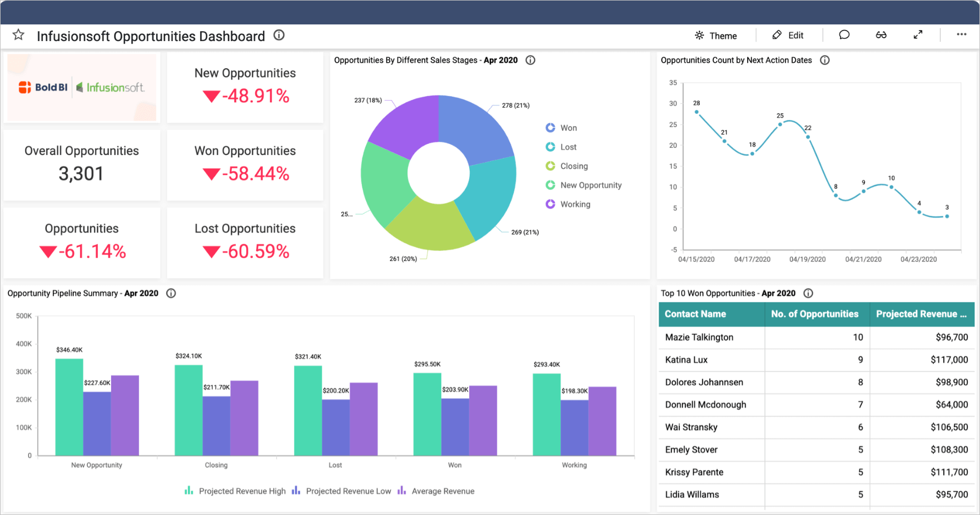Select Katina Lux contact name
Image resolution: width=980 pixels, height=515 pixels.
click(x=686, y=360)
